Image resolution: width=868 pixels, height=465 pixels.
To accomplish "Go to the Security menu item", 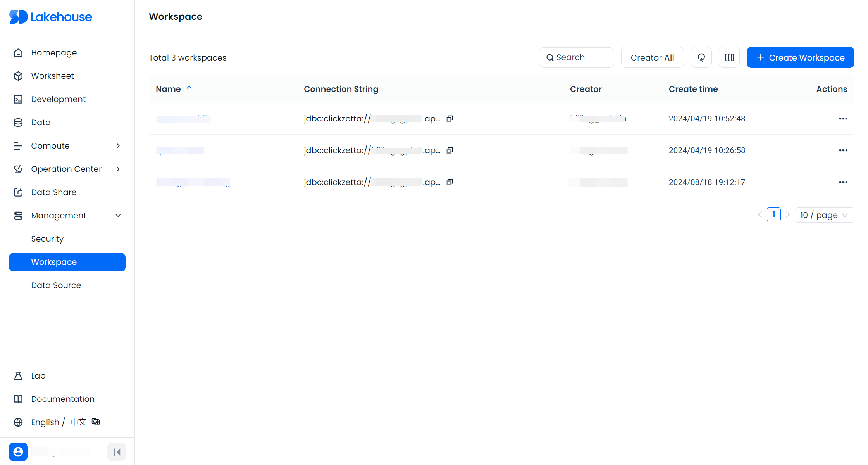I will tap(47, 239).
